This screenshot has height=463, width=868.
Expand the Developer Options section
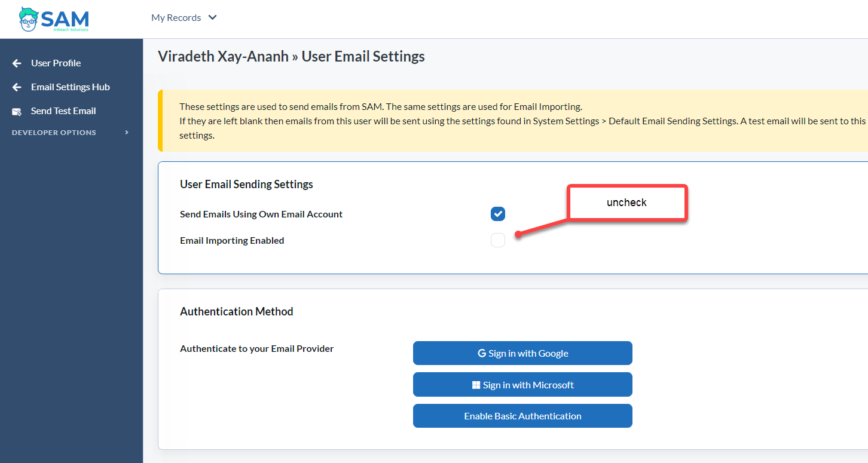pyautogui.click(x=54, y=133)
